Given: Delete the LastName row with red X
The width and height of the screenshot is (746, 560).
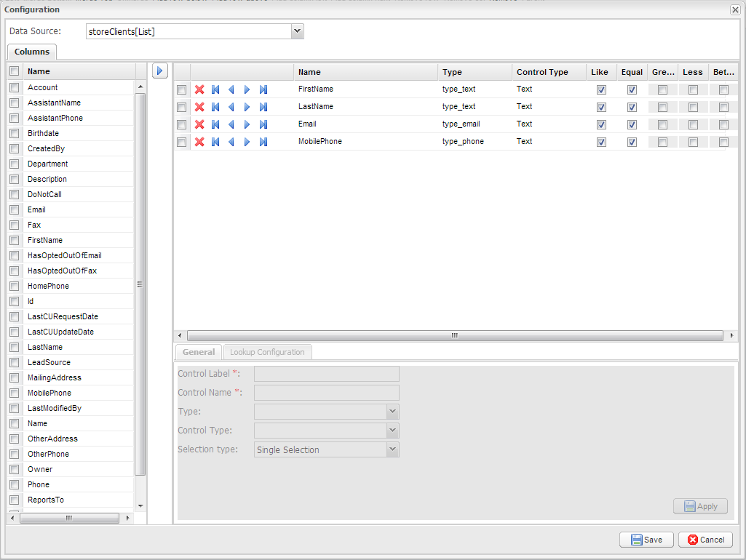Looking at the screenshot, I should point(199,107).
